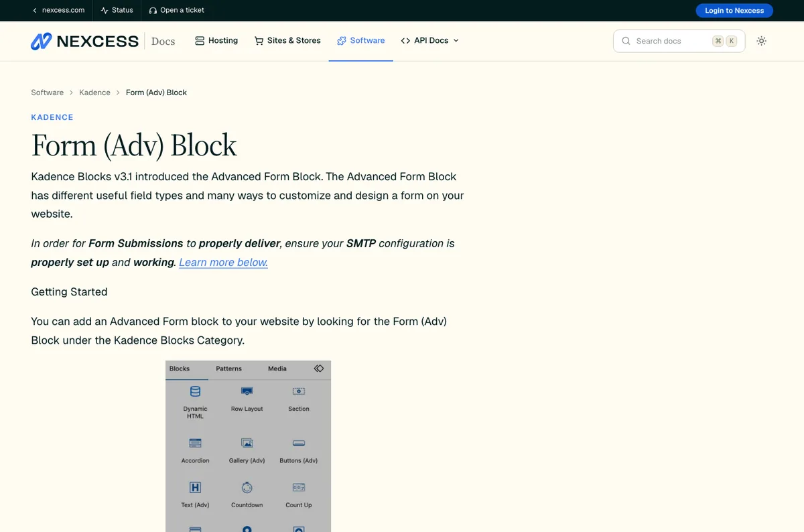804x532 pixels.
Task: Click the Software breadcrumb
Action: pos(47,92)
